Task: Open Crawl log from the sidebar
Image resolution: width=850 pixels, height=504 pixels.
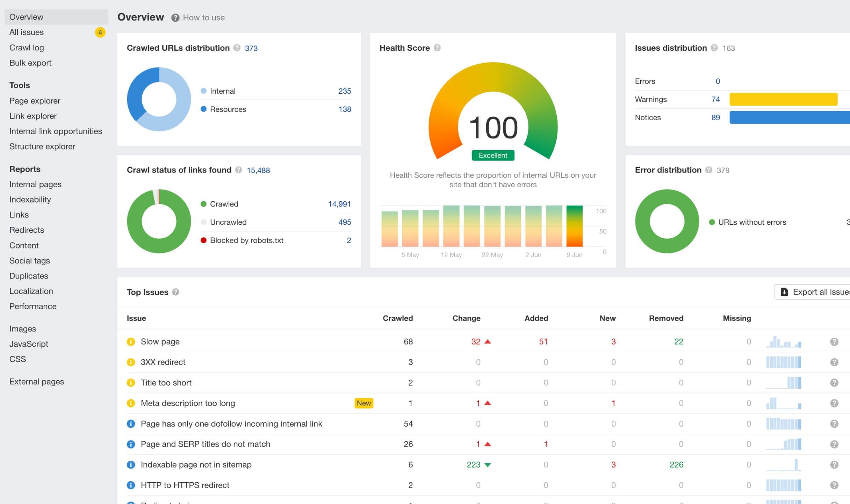Action: (27, 48)
